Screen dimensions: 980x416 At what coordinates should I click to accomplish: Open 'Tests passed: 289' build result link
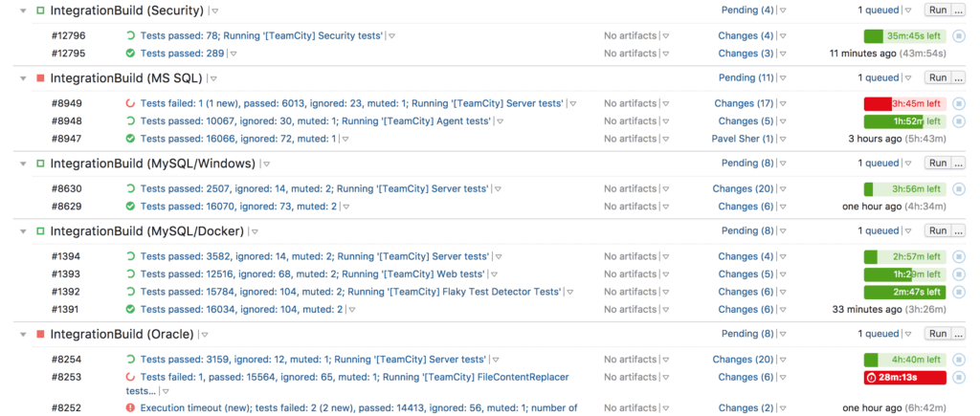pyautogui.click(x=182, y=54)
